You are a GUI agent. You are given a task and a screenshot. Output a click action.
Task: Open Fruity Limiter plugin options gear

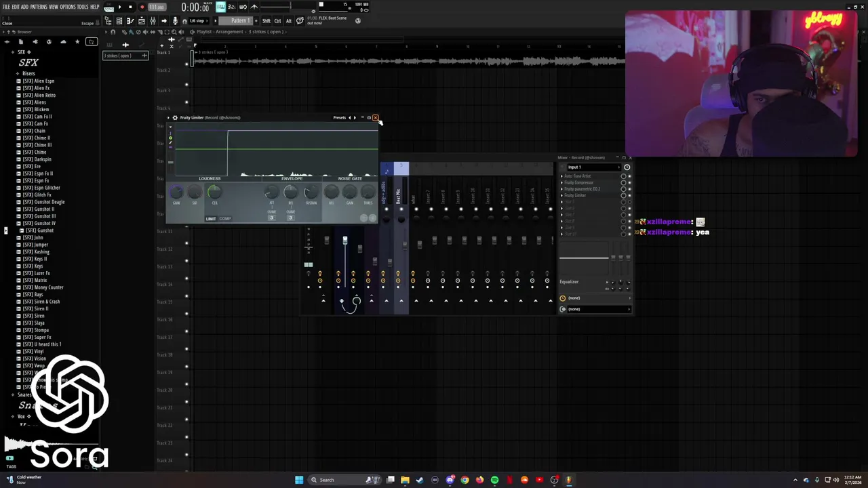(x=175, y=117)
